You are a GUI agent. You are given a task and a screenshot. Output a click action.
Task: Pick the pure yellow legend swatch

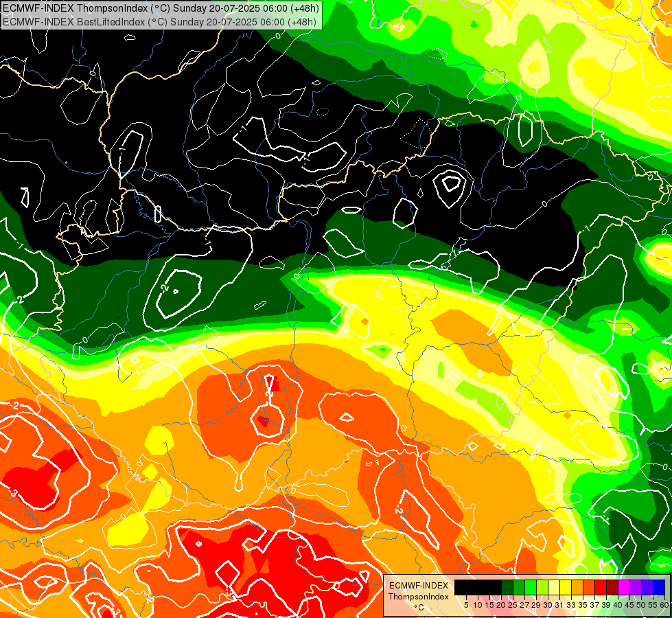(x=566, y=587)
